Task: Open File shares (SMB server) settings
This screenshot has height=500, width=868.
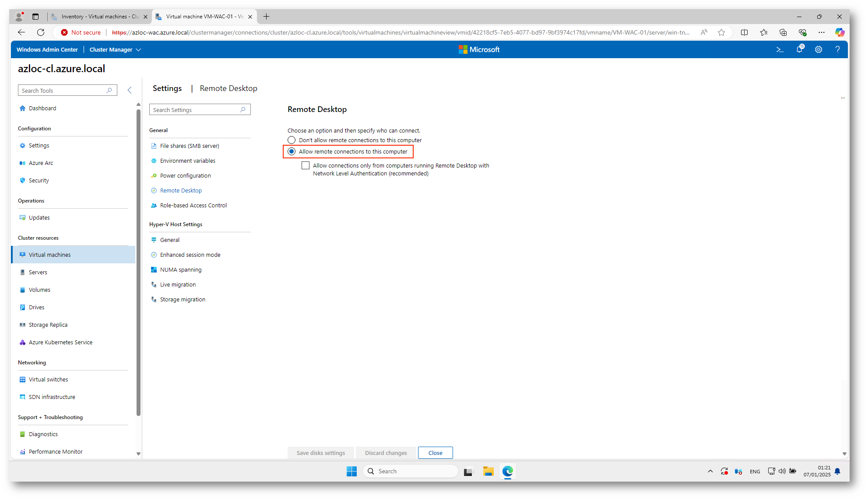Action: point(190,146)
